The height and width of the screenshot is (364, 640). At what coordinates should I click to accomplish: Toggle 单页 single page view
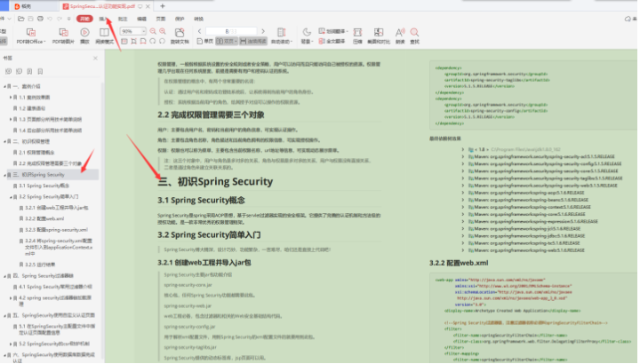pyautogui.click(x=205, y=41)
